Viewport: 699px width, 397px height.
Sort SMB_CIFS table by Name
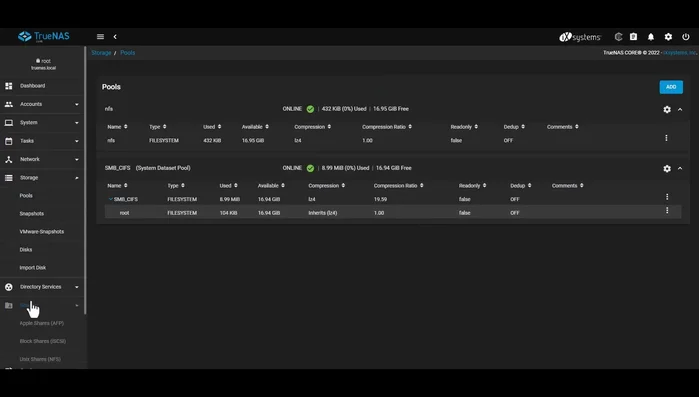[117, 186]
